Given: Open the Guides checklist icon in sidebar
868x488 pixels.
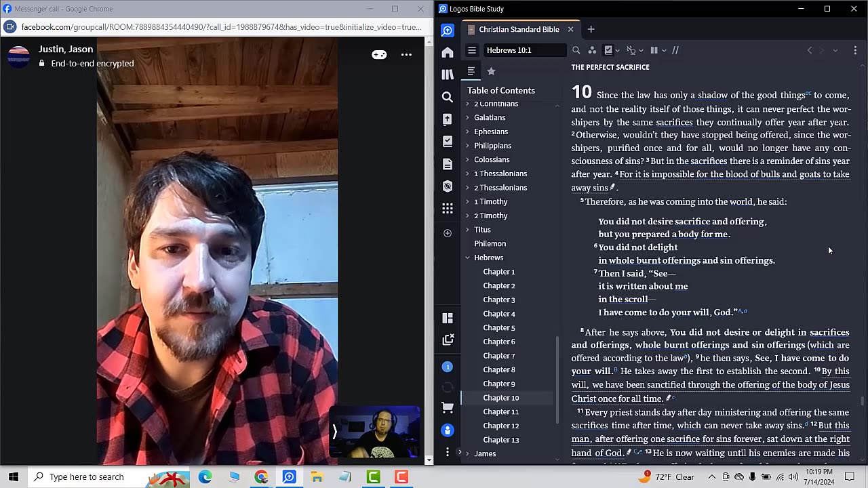Looking at the screenshot, I should tap(448, 142).
